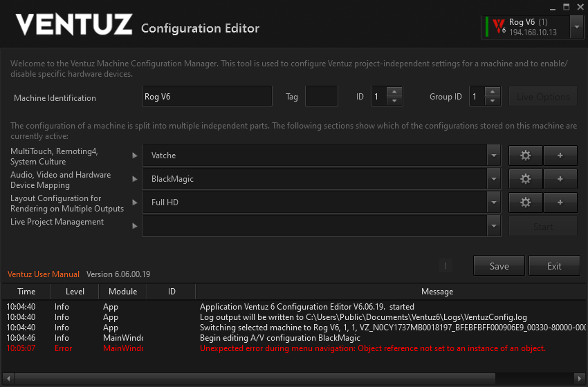This screenshot has width=588, height=387.
Task: Add new layout configuration with plus button
Action: pyautogui.click(x=560, y=202)
